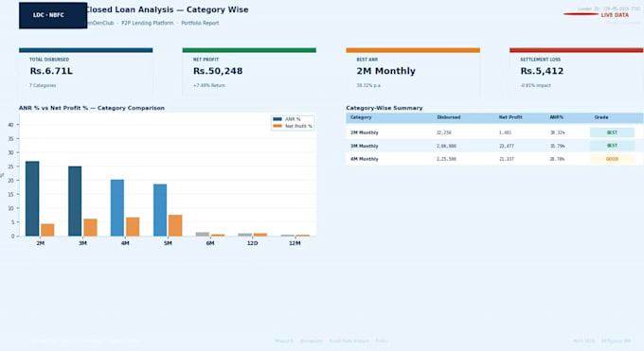Viewport: 644px width, 351px height.
Task: Click the Net Profit column header
Action: tap(510, 117)
